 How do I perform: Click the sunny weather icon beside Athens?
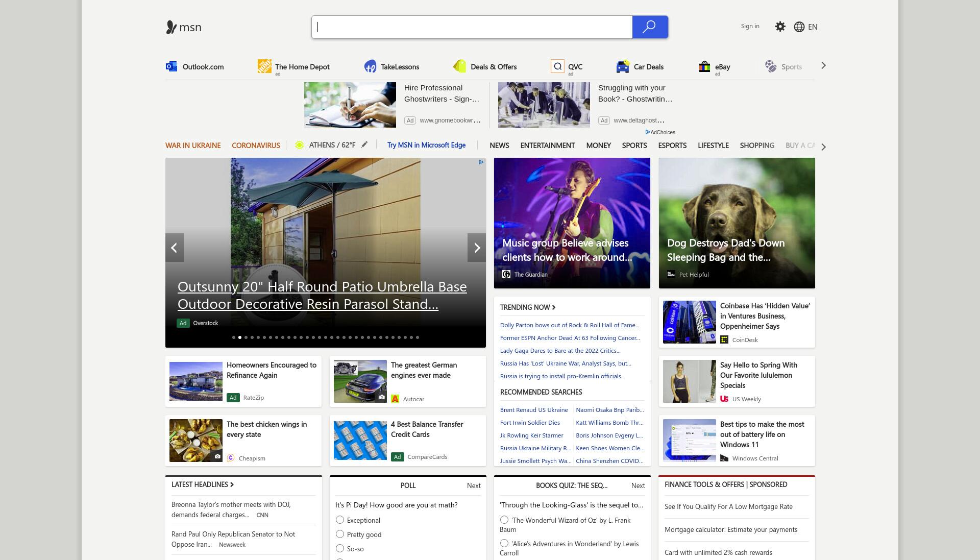(300, 145)
